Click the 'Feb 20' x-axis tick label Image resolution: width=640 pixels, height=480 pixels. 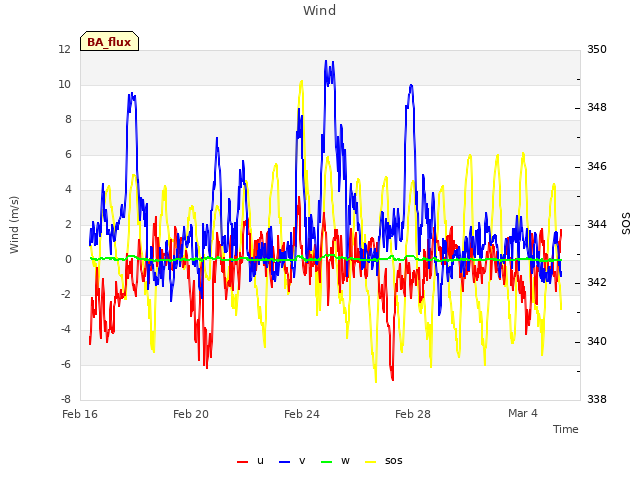pyautogui.click(x=191, y=414)
